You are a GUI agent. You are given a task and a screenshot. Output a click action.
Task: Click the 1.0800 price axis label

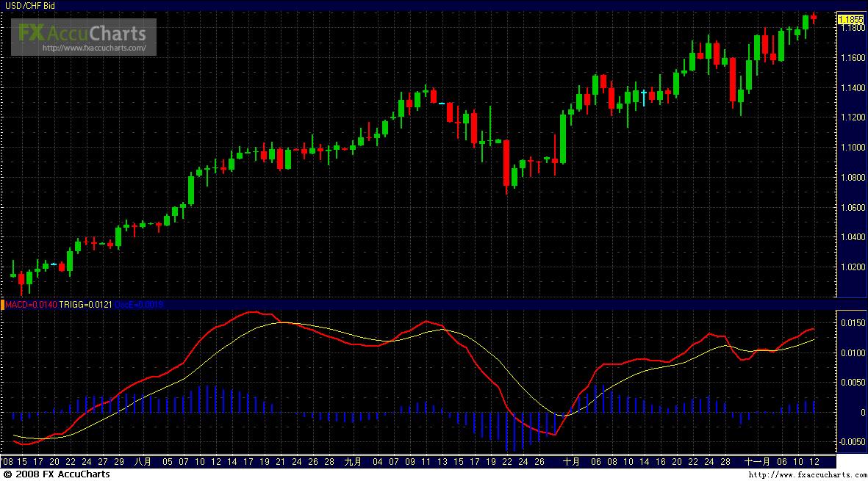point(853,177)
